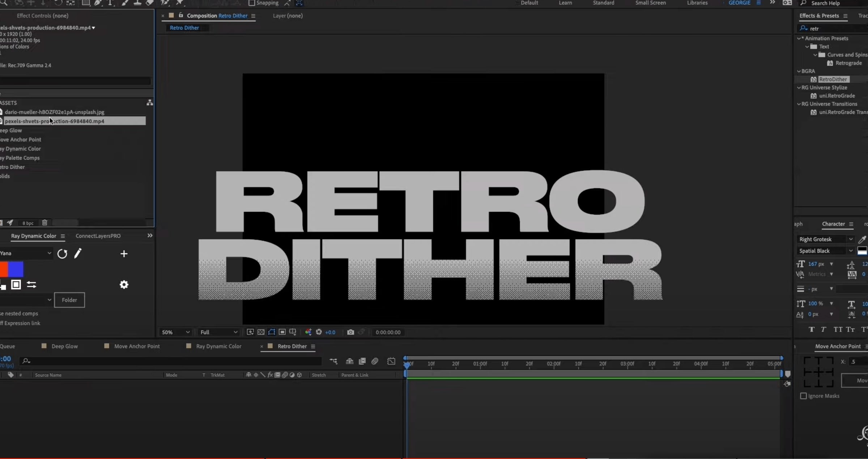The image size is (868, 459).
Task: Switch to Move Anchor Point timeline tab
Action: pyautogui.click(x=137, y=346)
